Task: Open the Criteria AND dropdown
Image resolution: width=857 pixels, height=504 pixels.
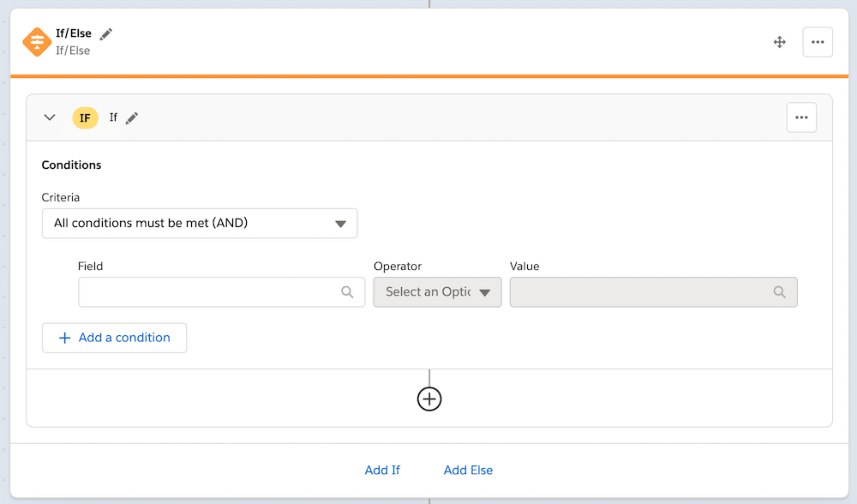Action: (x=200, y=223)
